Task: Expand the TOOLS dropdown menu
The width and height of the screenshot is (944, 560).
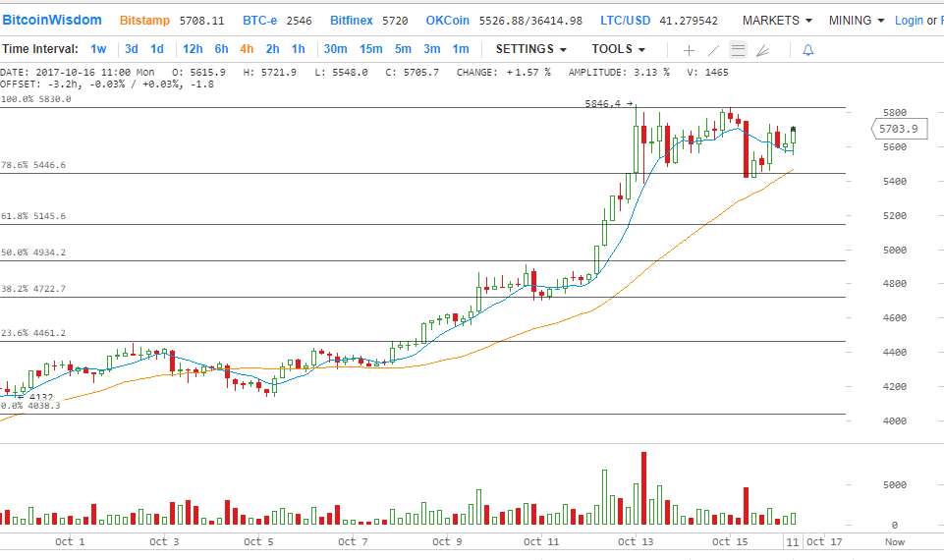Action: 619,49
